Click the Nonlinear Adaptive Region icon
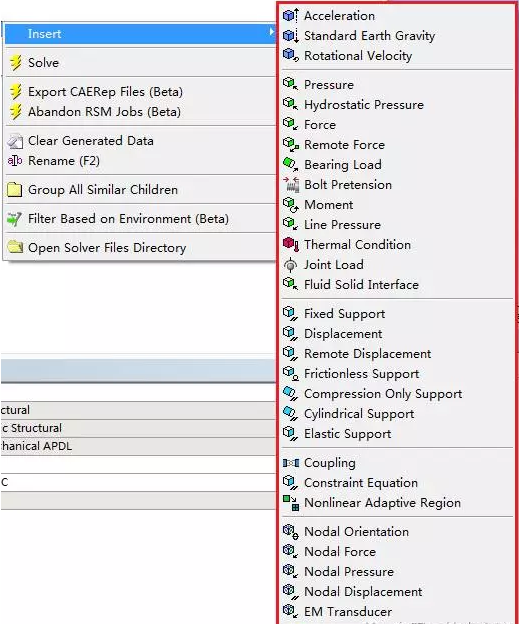The height and width of the screenshot is (624, 519). click(x=291, y=503)
